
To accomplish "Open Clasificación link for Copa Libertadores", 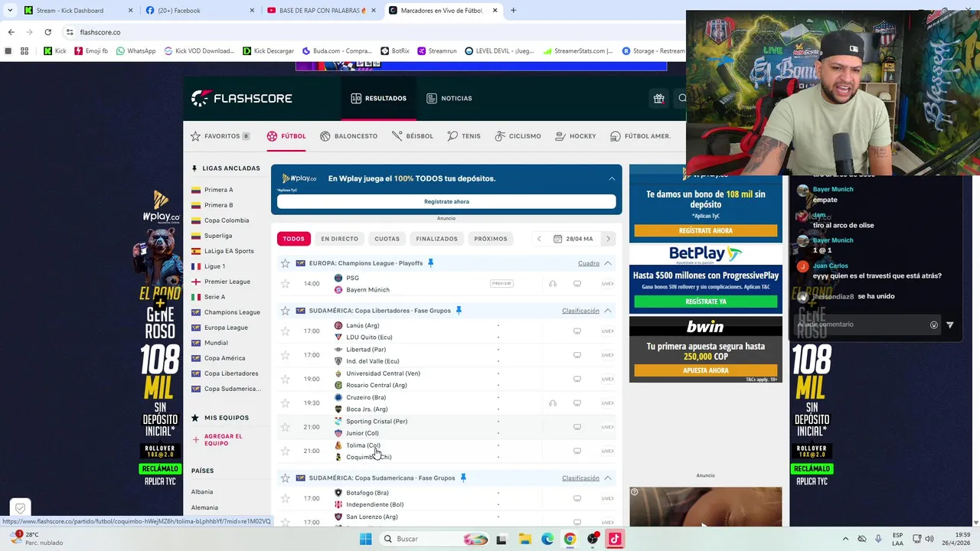I will click(x=580, y=311).
